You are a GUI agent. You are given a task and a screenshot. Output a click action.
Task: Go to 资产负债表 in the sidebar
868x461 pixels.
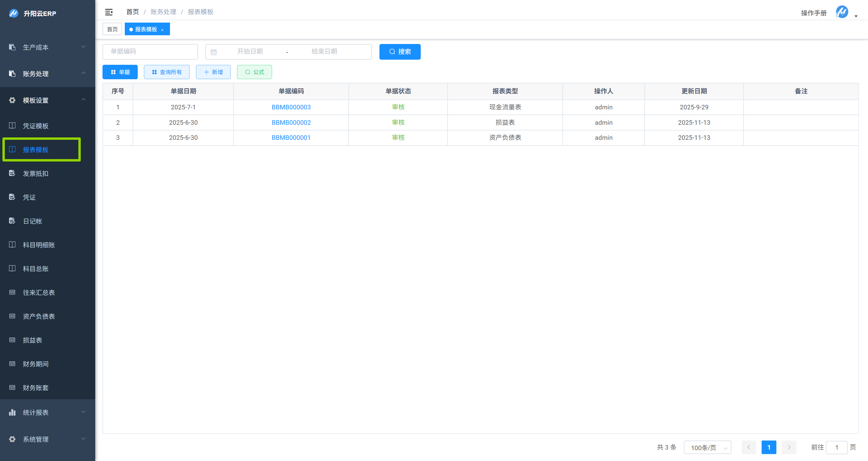[39, 316]
